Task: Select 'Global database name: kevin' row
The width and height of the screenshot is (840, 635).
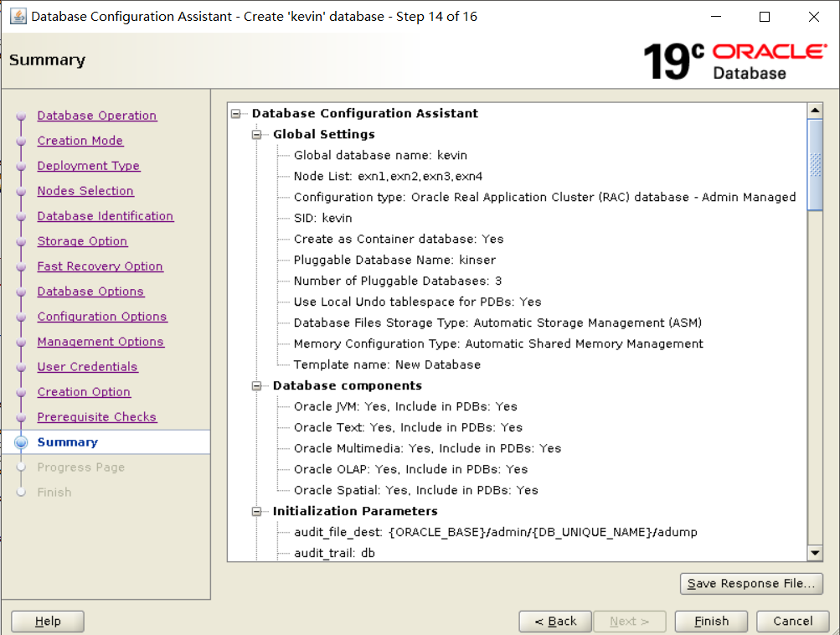Action: pos(380,156)
